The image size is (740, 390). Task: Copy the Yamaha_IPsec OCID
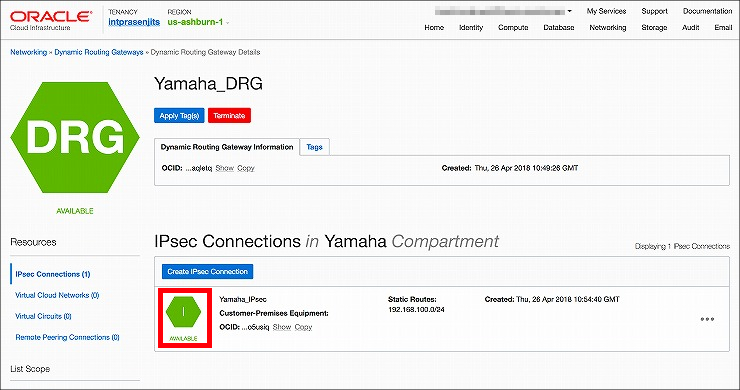[303, 327]
